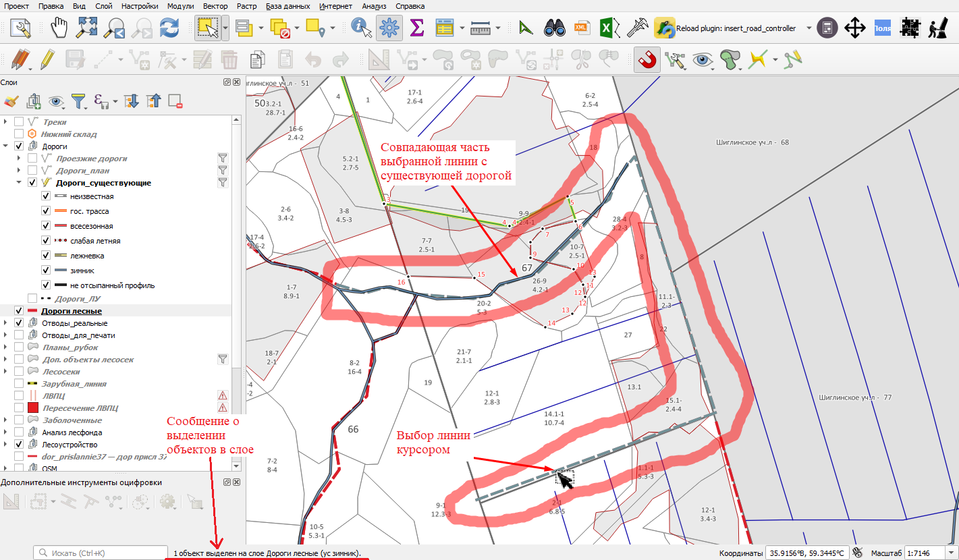Check the Лесосеки layer checkbox
Viewport: 959px width, 560px height.
19,372
